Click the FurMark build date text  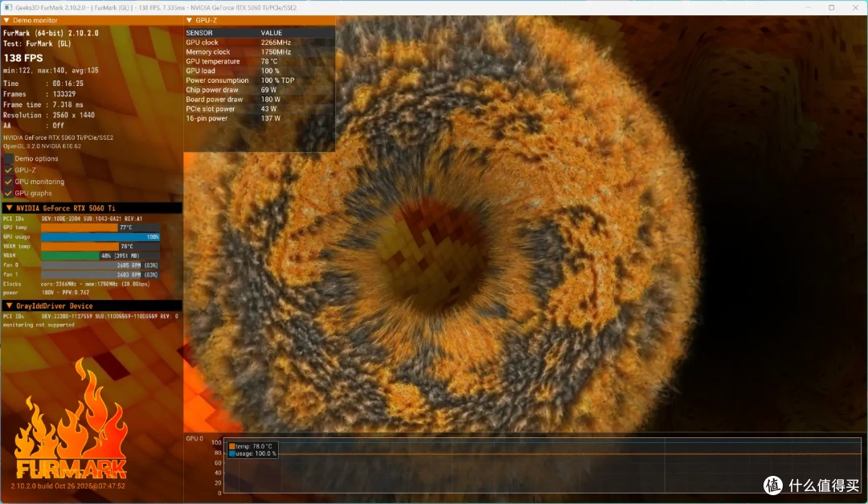tap(68, 486)
